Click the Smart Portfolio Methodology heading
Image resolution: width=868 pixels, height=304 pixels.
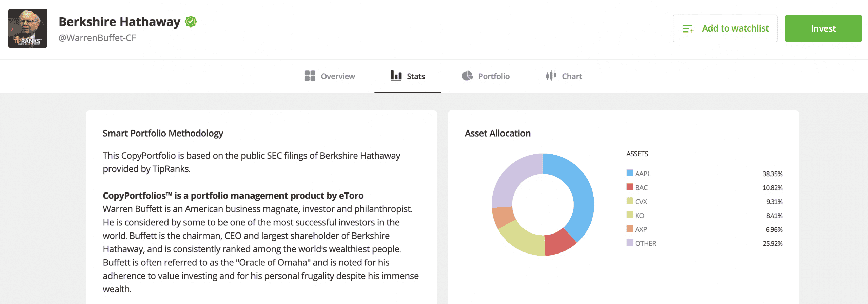click(163, 133)
